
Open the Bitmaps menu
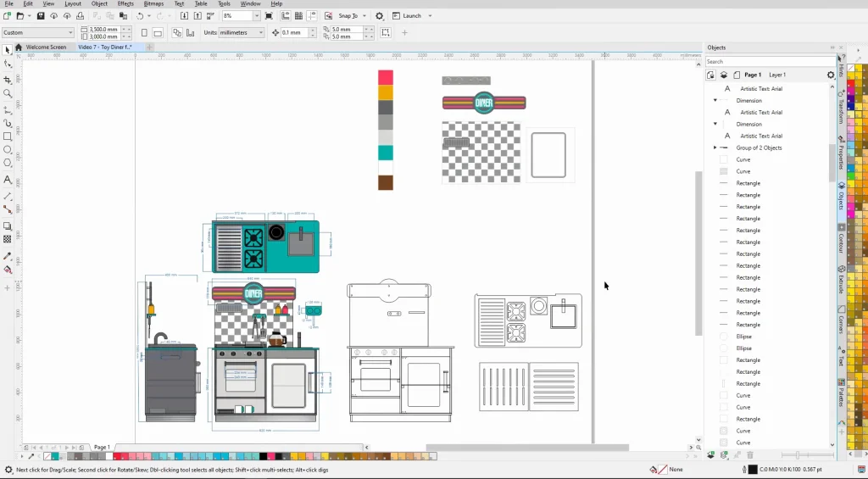pyautogui.click(x=153, y=3)
